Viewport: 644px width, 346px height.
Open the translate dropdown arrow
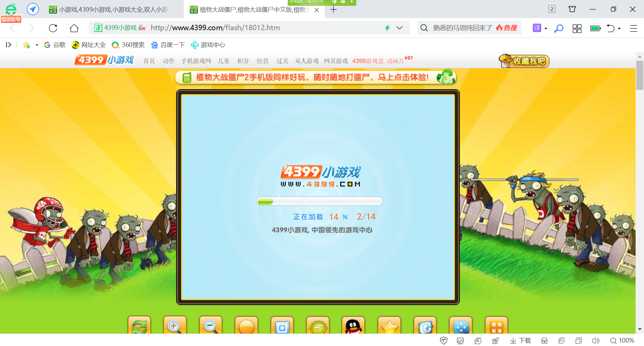pos(546,28)
